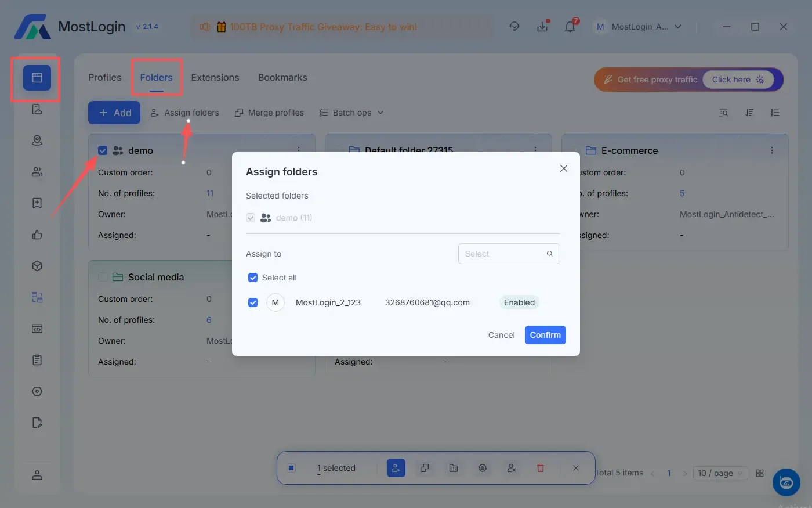Click the Assign to Select search field

pos(509,254)
